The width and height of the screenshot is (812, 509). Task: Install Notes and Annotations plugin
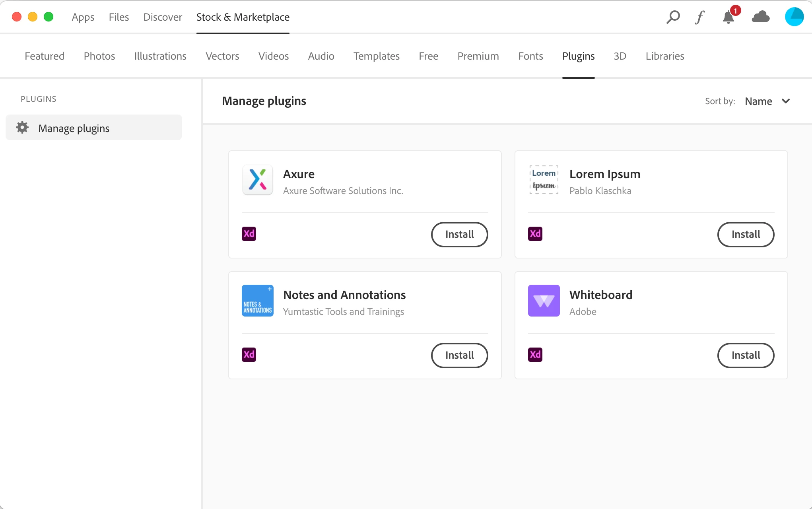(459, 356)
